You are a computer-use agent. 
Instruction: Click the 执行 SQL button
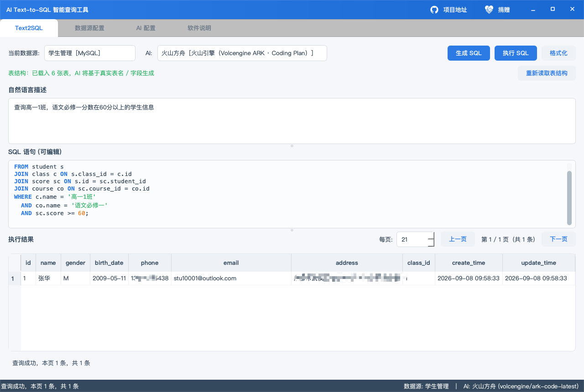(516, 53)
